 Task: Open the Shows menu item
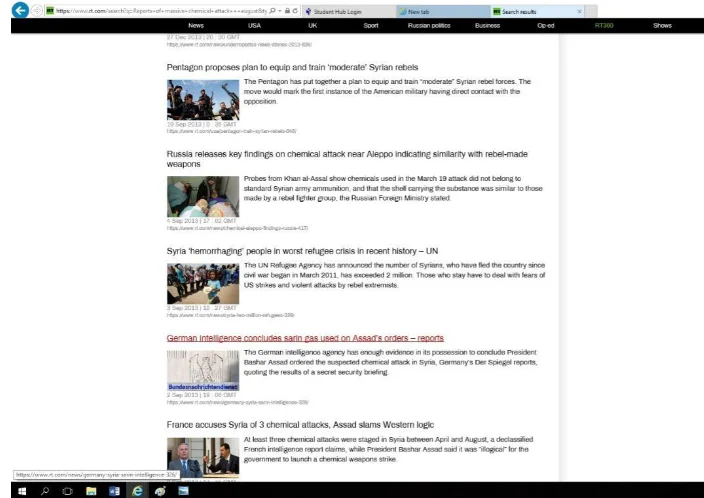[x=662, y=26]
